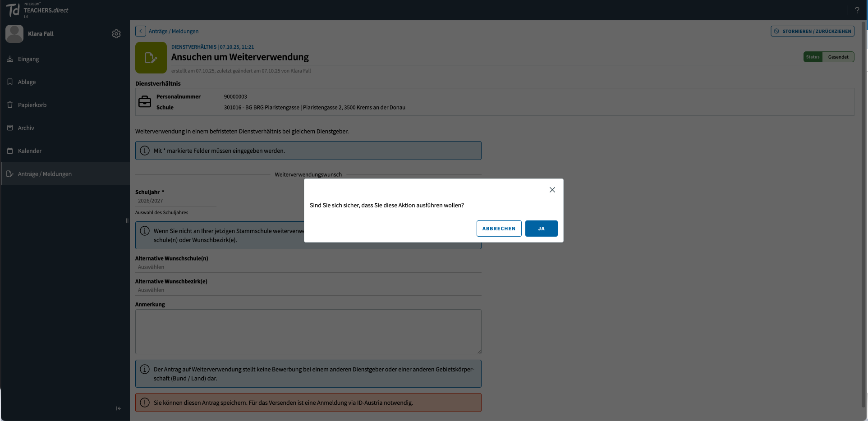868x421 pixels.
Task: Expand Alternative Wunschbezirk(e) selection field
Action: click(x=308, y=290)
